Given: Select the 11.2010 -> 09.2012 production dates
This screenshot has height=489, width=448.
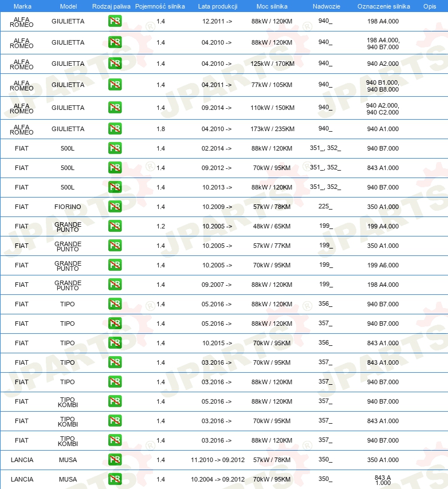Looking at the screenshot, I should [218, 460].
